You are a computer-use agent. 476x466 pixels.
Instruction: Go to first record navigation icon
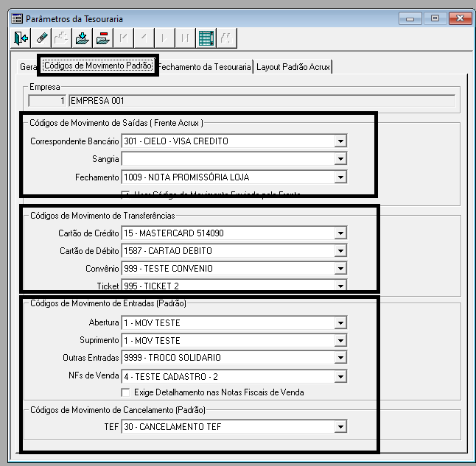(124, 38)
